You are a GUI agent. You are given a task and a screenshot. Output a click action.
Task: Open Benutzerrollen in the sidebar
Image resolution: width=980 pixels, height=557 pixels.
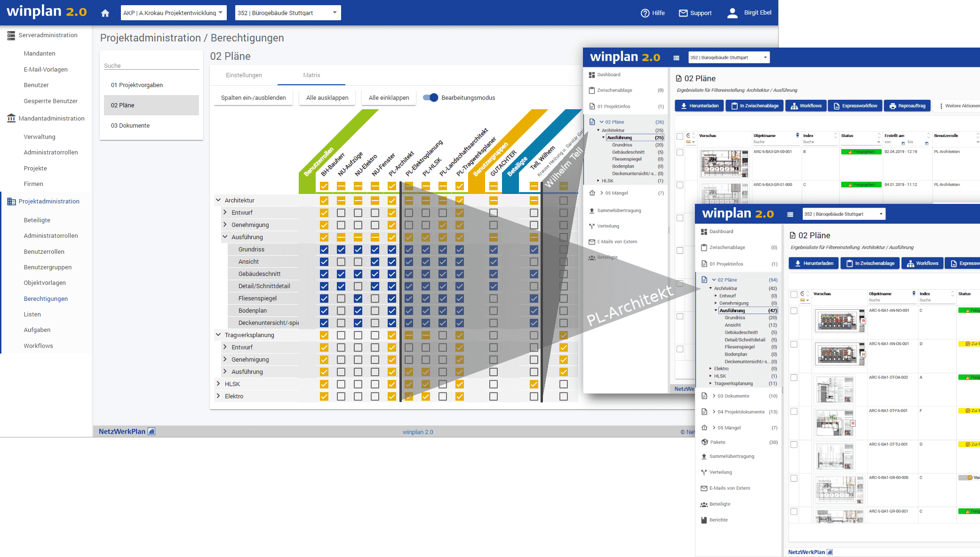(x=44, y=251)
